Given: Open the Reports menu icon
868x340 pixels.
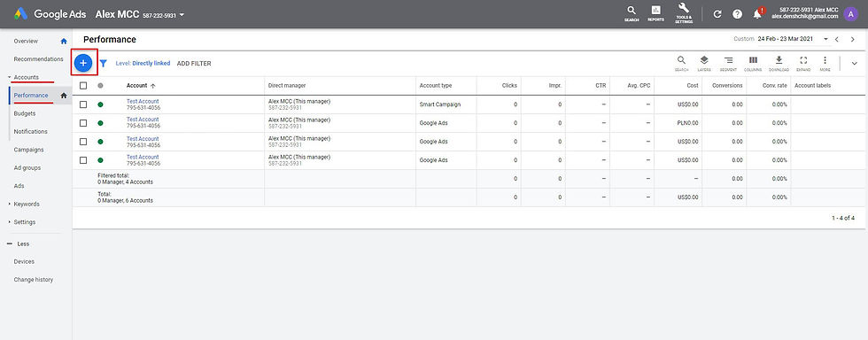Looking at the screenshot, I should click(x=656, y=14).
